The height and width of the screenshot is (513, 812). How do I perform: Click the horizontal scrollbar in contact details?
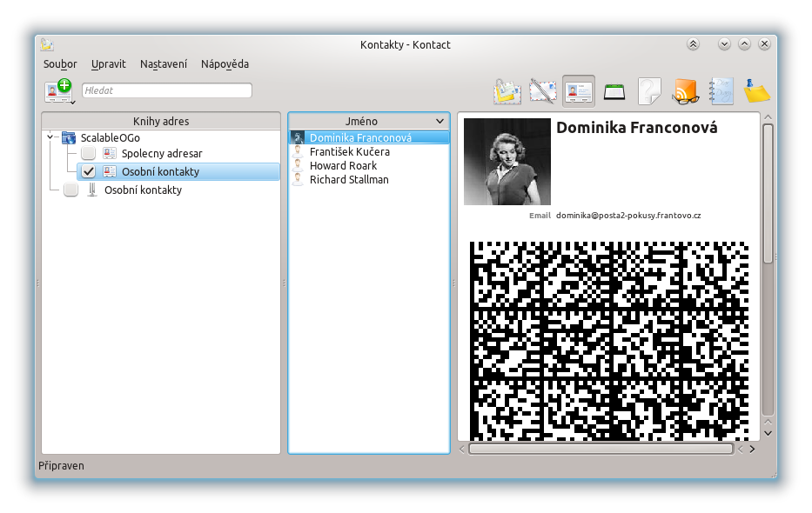click(x=601, y=450)
